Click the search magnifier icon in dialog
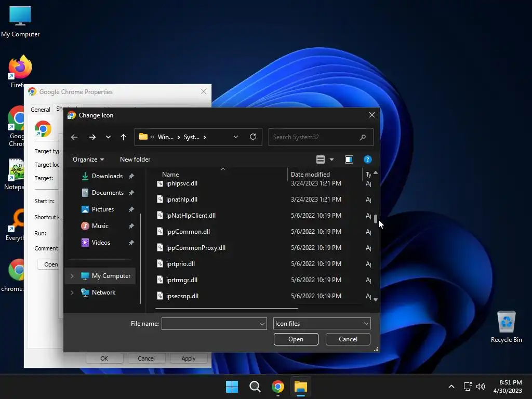The image size is (532, 399). point(363,137)
